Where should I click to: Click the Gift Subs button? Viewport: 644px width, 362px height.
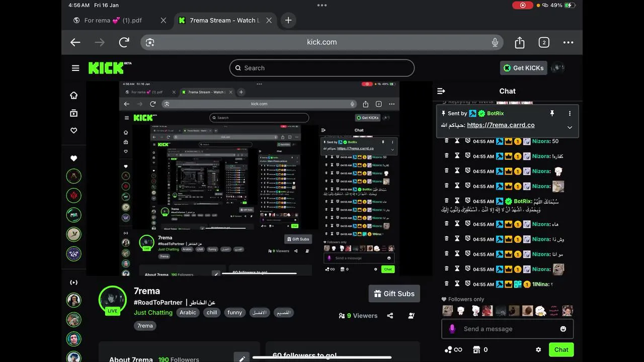[394, 294]
